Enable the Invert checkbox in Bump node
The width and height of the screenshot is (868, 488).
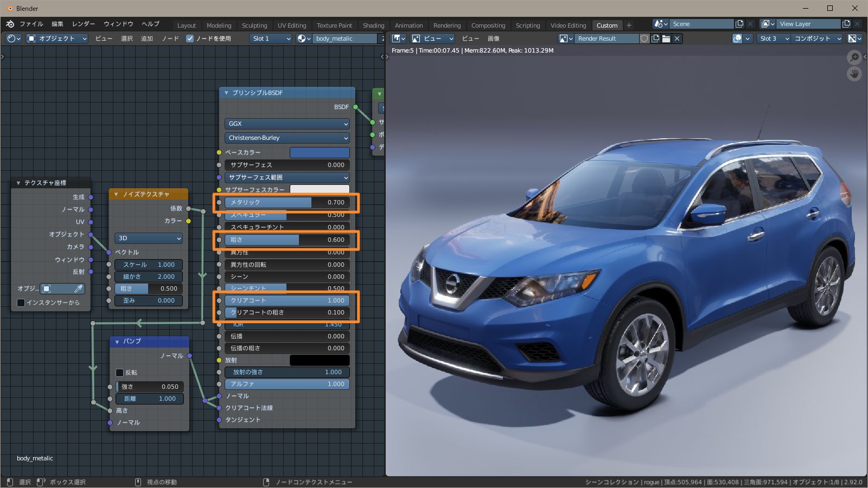click(x=119, y=373)
